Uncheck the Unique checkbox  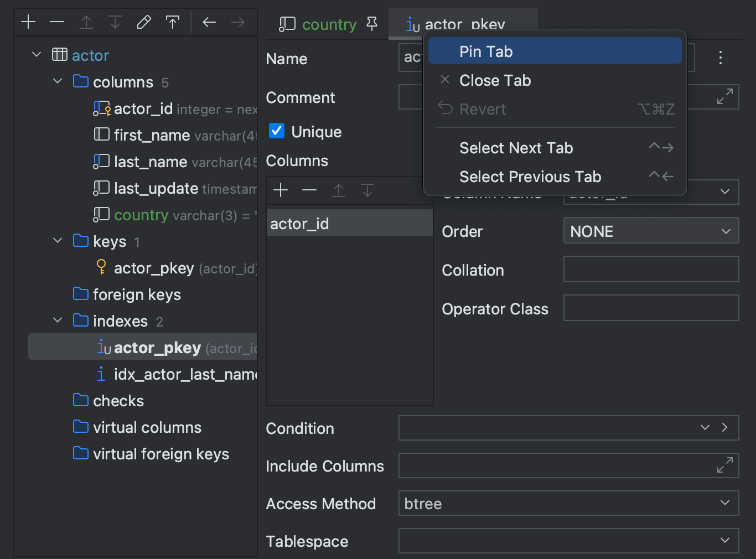276,131
